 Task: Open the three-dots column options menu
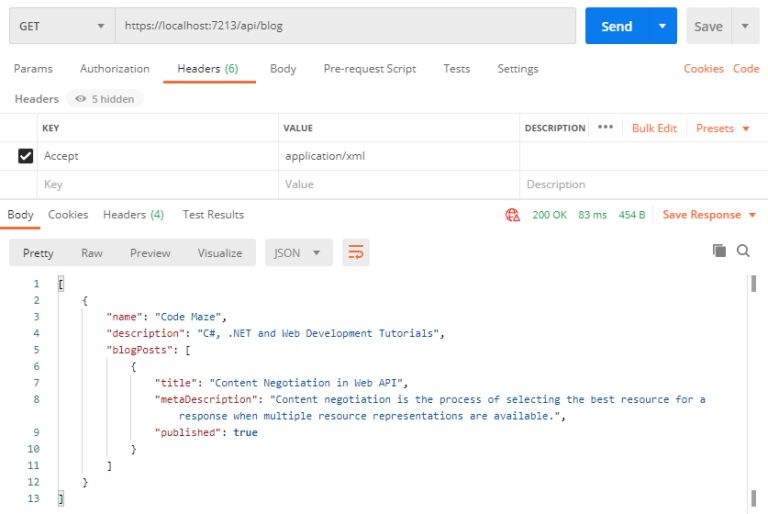point(605,127)
